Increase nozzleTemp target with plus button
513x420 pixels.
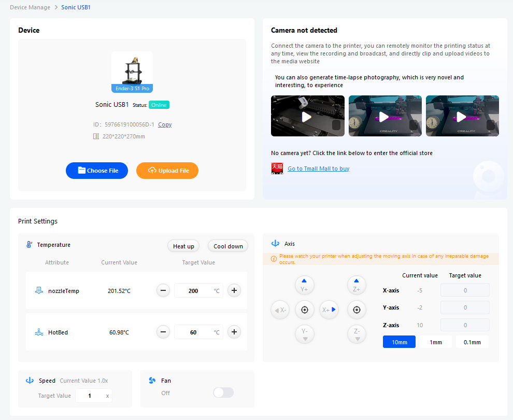[234, 290]
